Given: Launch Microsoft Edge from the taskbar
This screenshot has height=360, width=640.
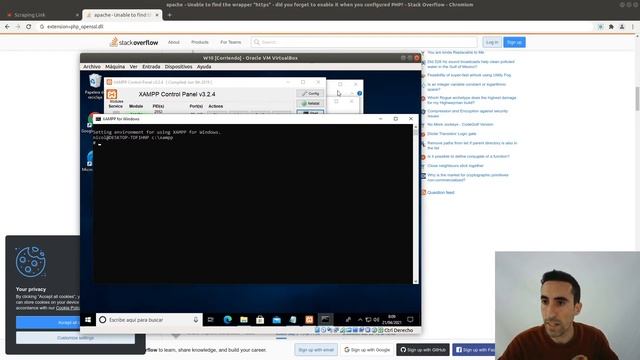Looking at the screenshot, I should (227, 320).
